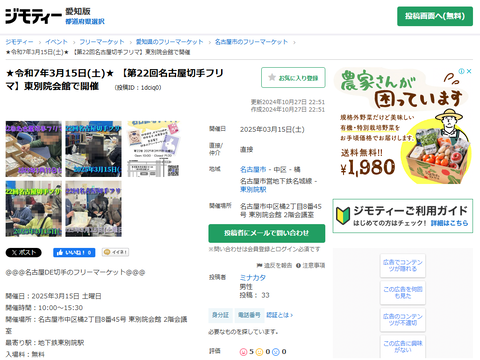Click the 愛知版 region label
Image resolution: width=480 pixels, height=360 pixels.
tap(78, 11)
